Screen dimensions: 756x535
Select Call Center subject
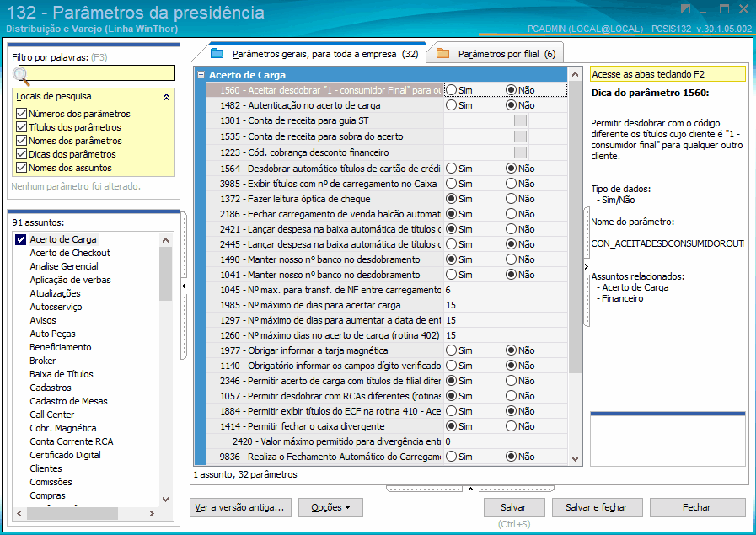tap(52, 415)
